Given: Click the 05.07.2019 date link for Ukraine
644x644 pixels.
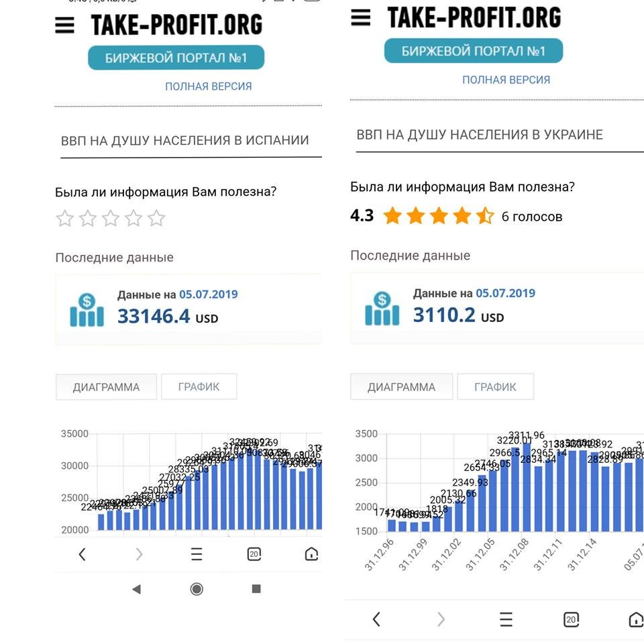Looking at the screenshot, I should 506,293.
